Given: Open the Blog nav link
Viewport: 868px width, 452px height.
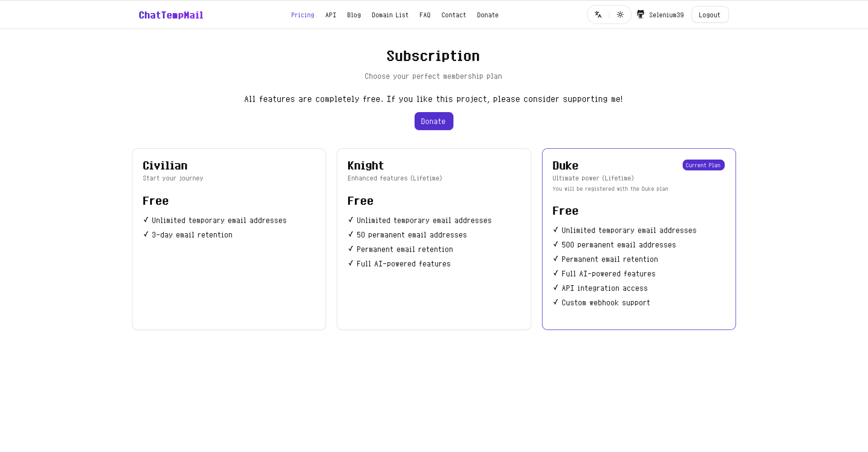Looking at the screenshot, I should pos(354,15).
